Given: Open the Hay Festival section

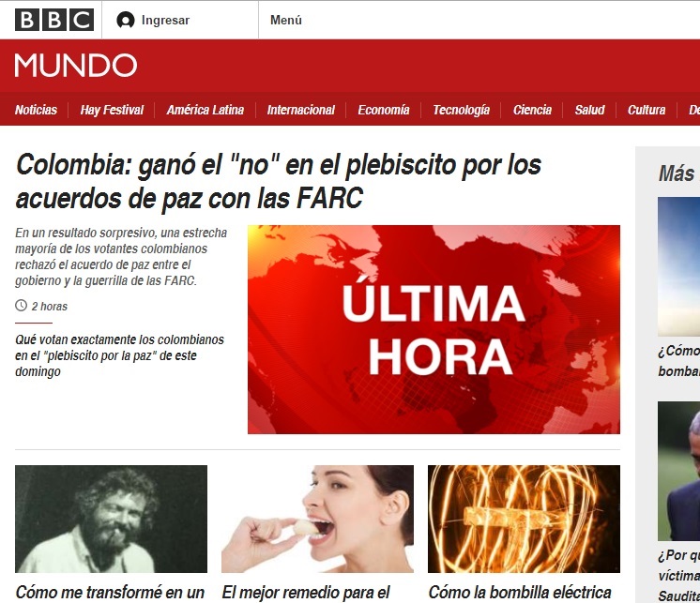Looking at the screenshot, I should (x=112, y=110).
